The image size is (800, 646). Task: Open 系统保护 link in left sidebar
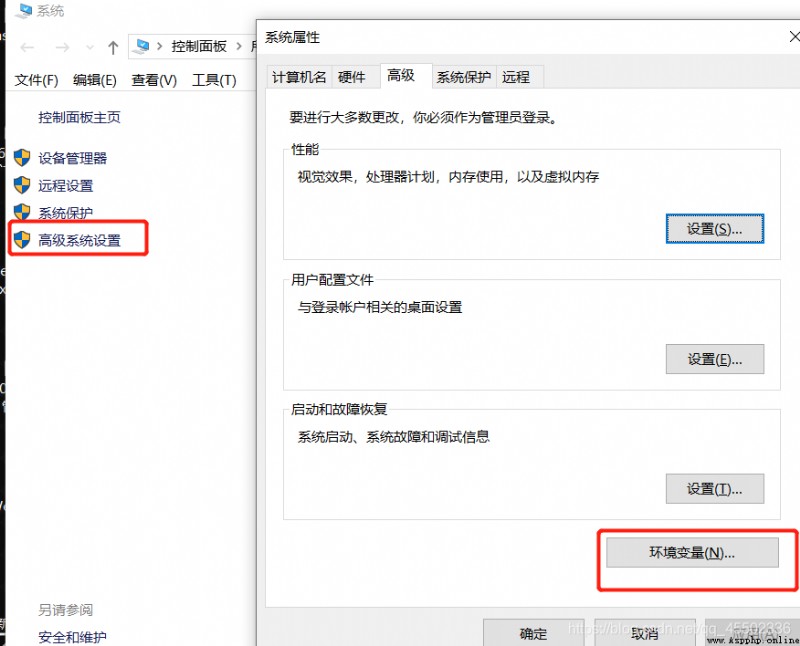pos(66,213)
